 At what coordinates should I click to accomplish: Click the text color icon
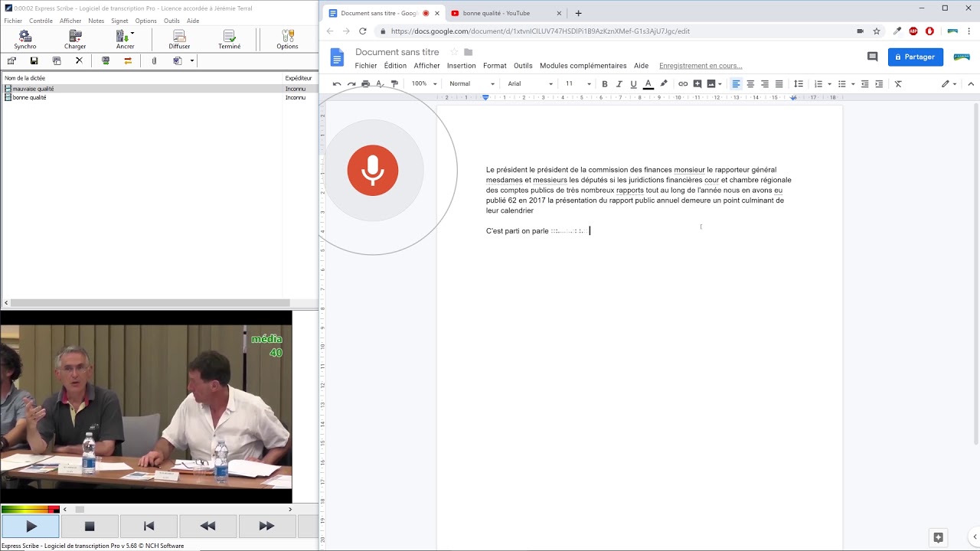[x=648, y=84]
